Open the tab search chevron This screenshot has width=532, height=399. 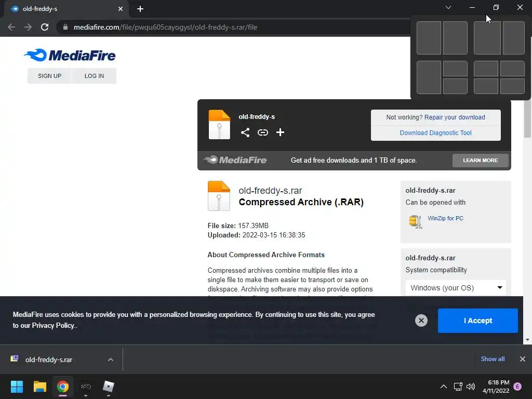point(448,7)
